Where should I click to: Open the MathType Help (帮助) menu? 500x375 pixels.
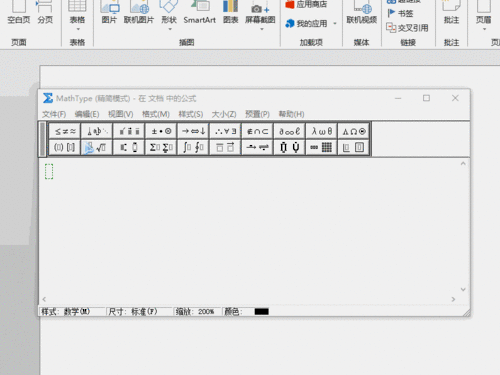pos(291,114)
